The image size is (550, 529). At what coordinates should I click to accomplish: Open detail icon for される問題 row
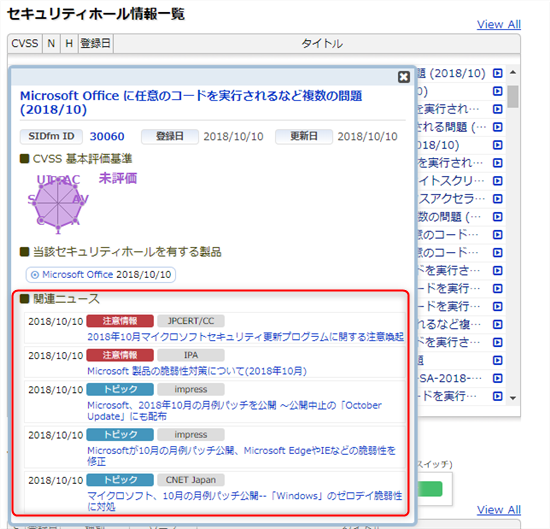(x=497, y=127)
